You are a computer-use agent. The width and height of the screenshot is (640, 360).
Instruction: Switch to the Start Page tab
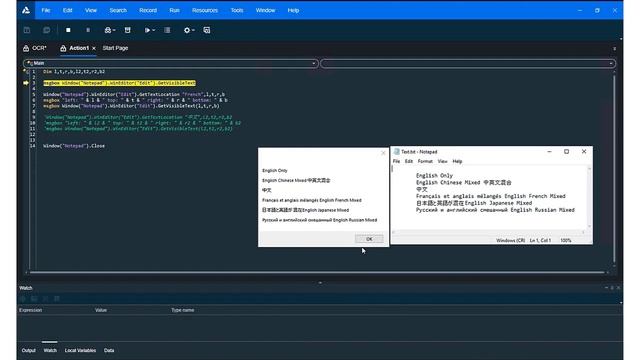[115, 48]
